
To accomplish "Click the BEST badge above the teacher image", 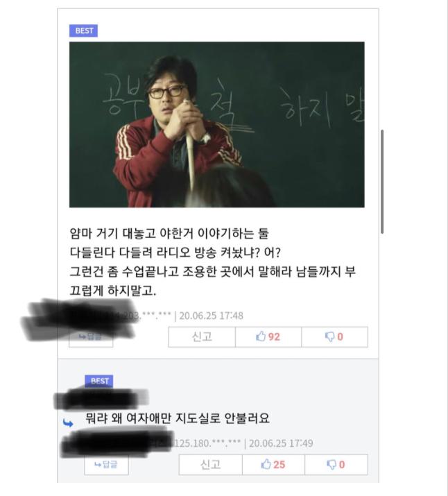I will click(x=83, y=31).
